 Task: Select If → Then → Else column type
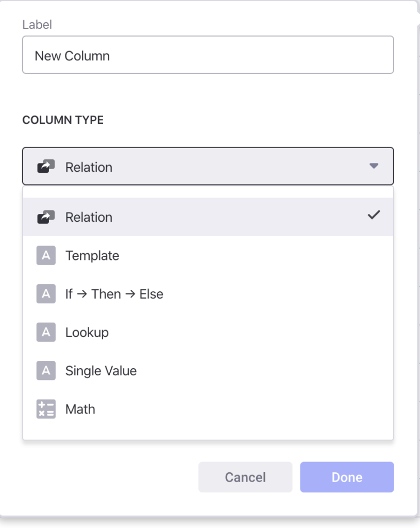(x=208, y=294)
